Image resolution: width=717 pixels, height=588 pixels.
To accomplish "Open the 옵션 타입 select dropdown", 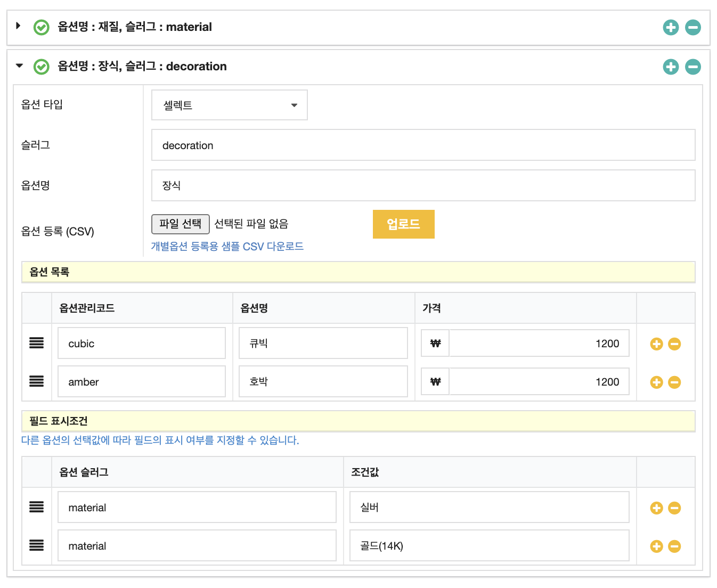I will click(230, 105).
